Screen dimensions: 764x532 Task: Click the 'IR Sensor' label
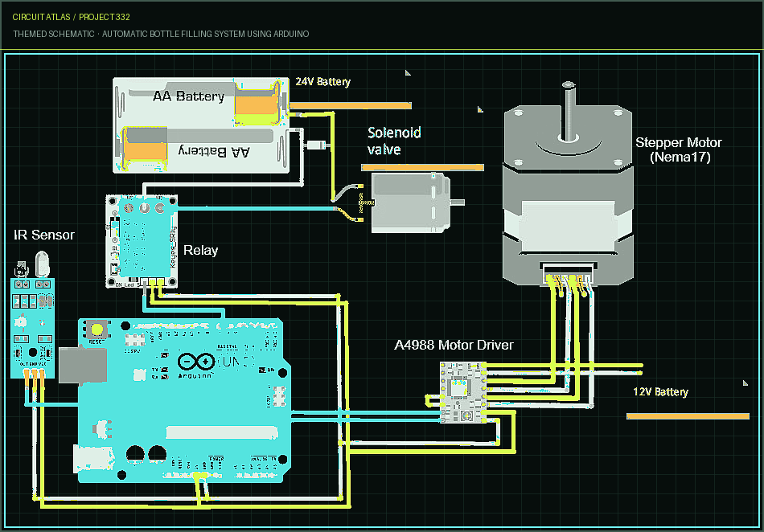pyautogui.click(x=44, y=235)
